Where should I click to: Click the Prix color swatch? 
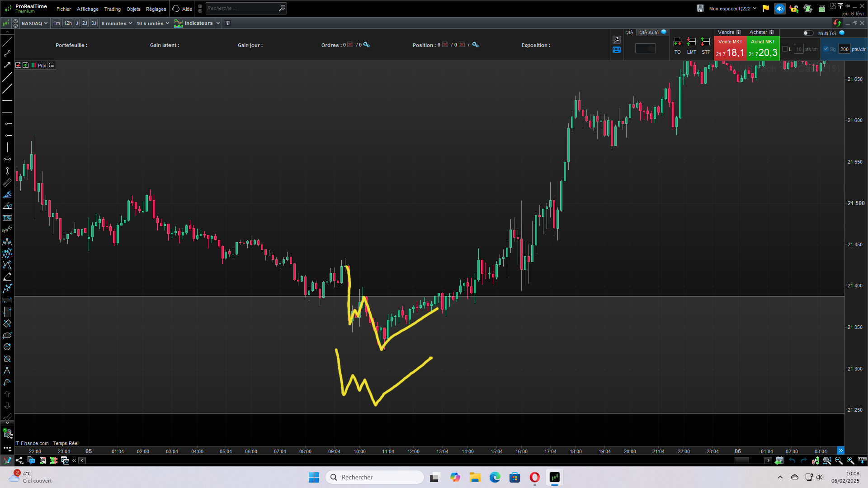click(34, 66)
